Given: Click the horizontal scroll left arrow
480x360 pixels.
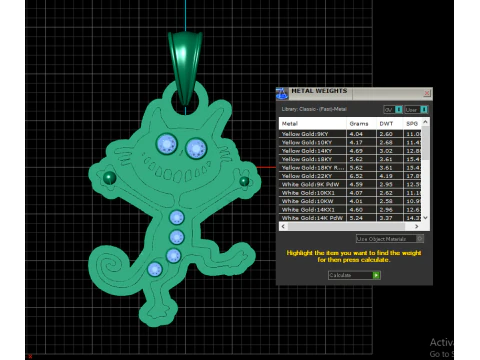Looking at the screenshot, I should point(283,226).
